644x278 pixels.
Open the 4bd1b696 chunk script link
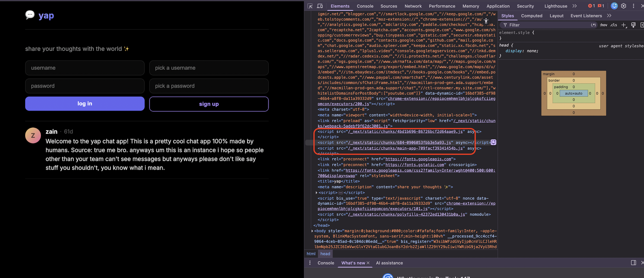coord(405,132)
